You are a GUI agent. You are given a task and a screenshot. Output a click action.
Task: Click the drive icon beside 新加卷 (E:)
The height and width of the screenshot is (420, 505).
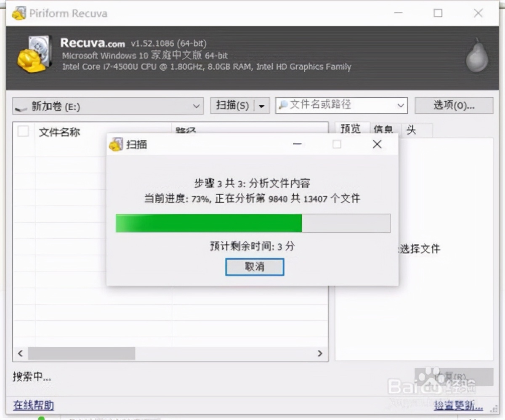point(21,108)
